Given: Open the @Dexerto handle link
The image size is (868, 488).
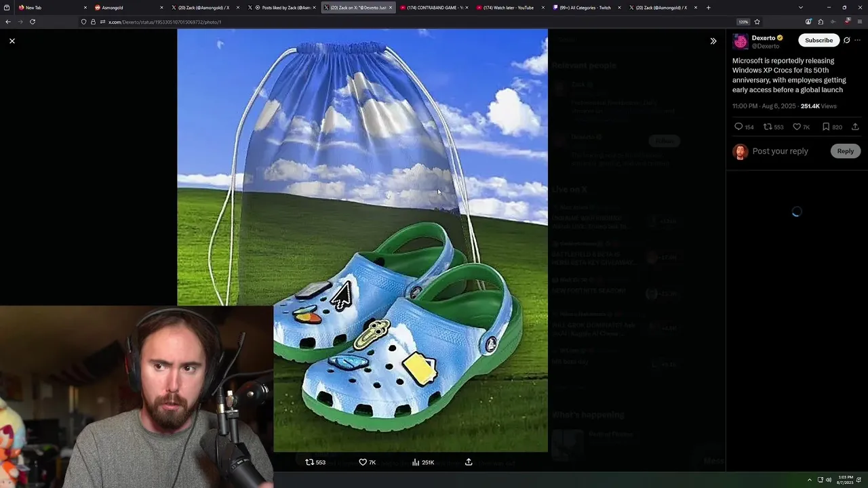Looking at the screenshot, I should pyautogui.click(x=766, y=46).
